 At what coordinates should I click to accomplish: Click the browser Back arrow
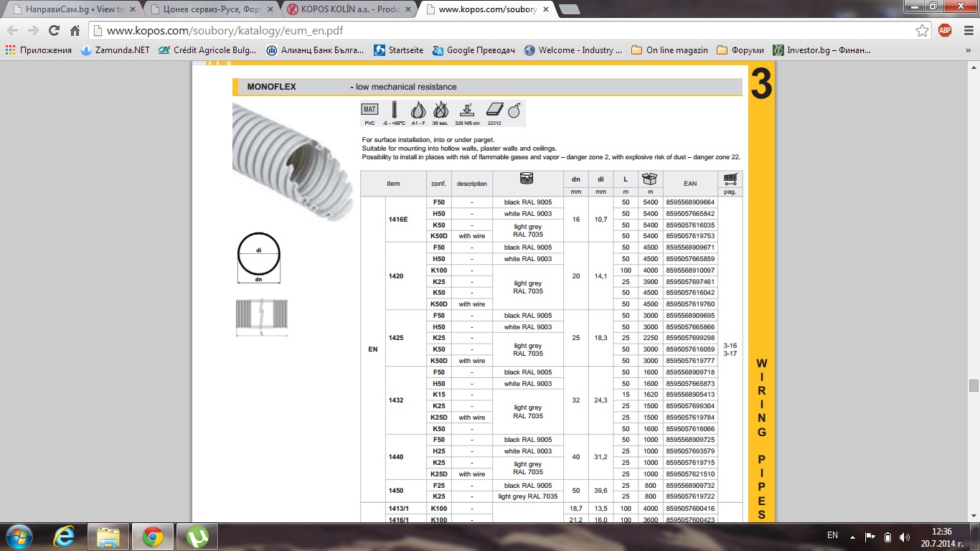[x=12, y=31]
